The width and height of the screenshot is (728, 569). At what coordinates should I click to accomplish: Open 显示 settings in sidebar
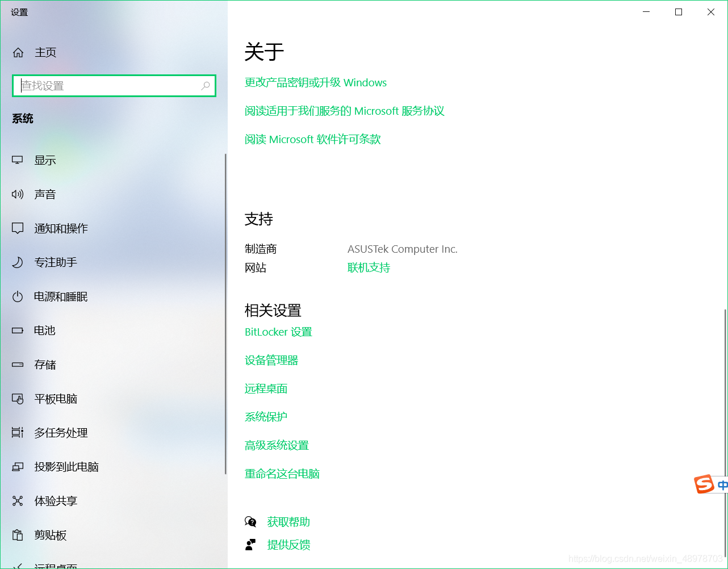tap(44, 160)
